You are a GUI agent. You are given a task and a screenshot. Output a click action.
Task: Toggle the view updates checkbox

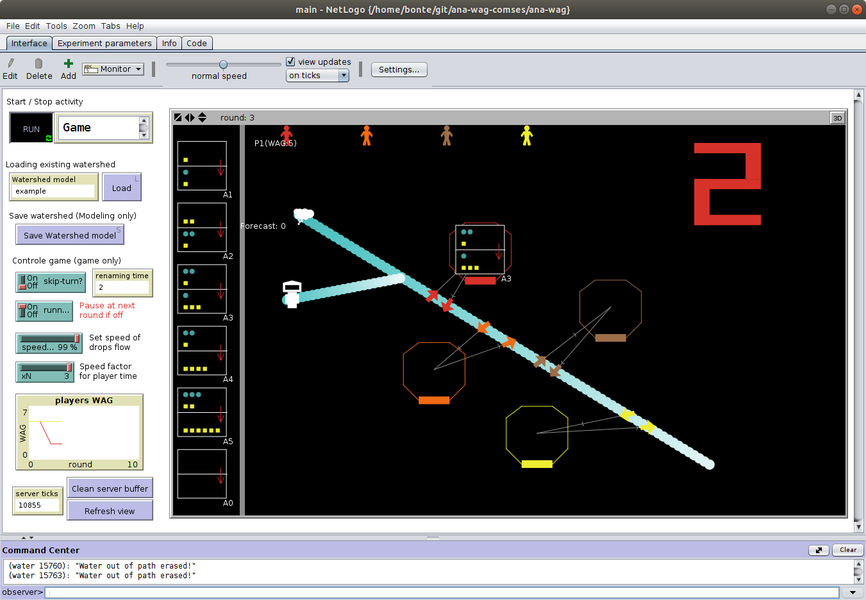pyautogui.click(x=291, y=61)
